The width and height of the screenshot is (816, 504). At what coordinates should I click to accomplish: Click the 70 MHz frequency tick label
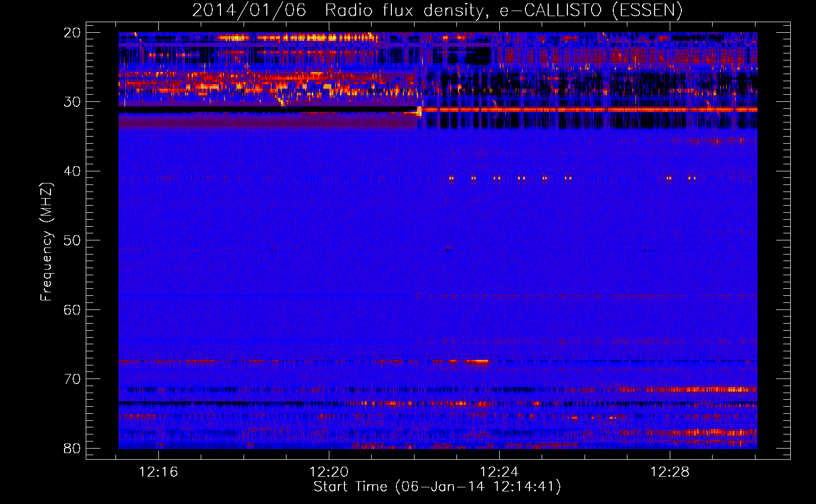[72, 379]
